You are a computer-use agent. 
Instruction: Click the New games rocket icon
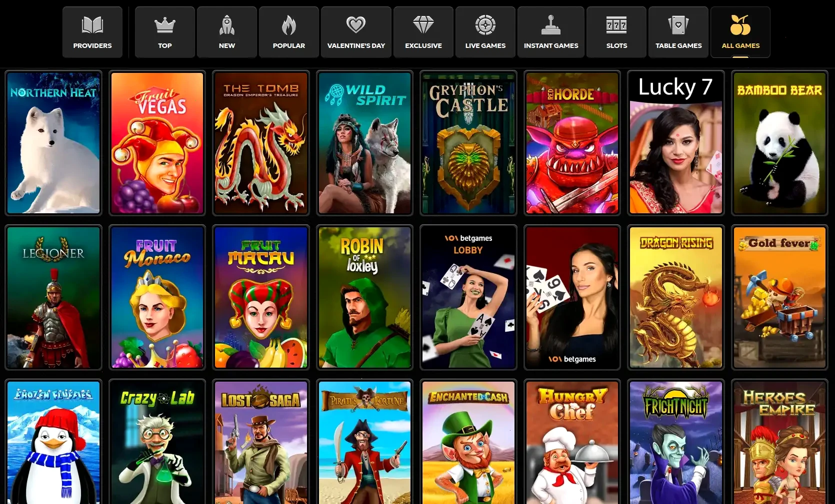pos(226,32)
